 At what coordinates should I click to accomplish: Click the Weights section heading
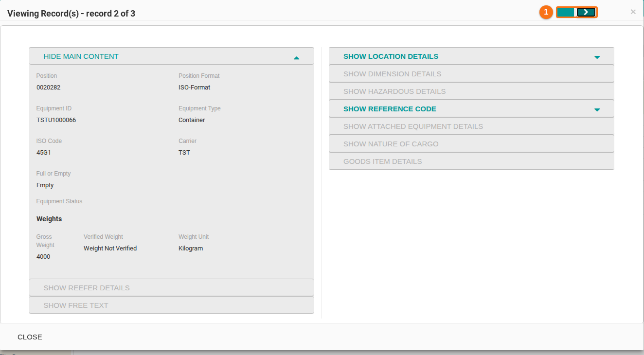click(49, 219)
